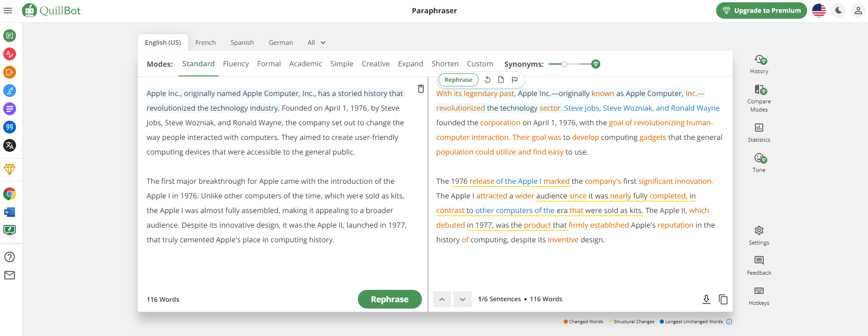The image size is (868, 336).
Task: Open the History panel
Action: [x=759, y=64]
